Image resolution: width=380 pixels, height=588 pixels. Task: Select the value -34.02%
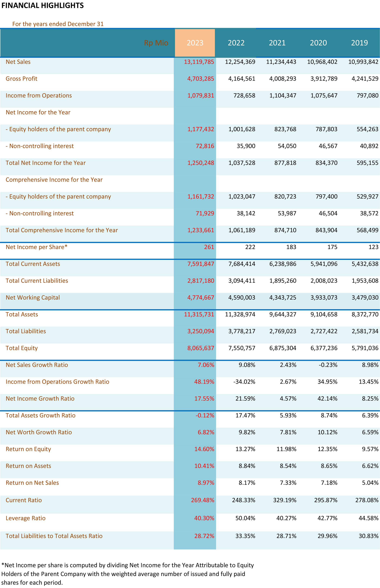244,382
